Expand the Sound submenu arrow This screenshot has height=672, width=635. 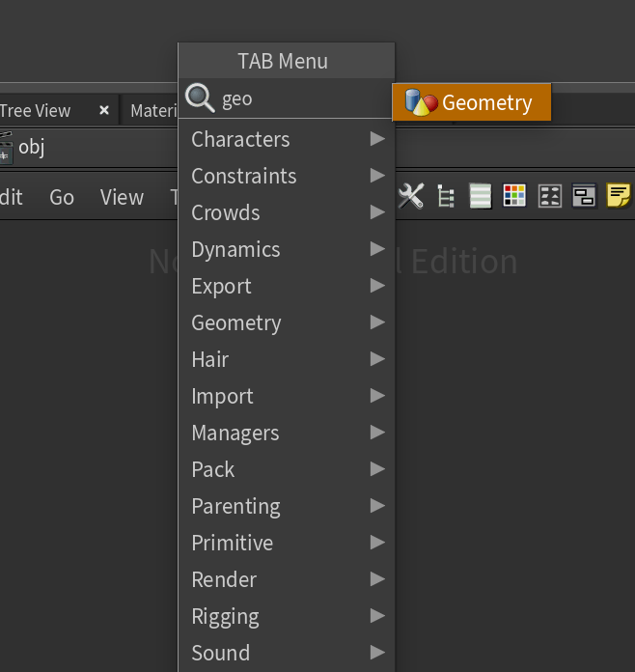click(377, 653)
